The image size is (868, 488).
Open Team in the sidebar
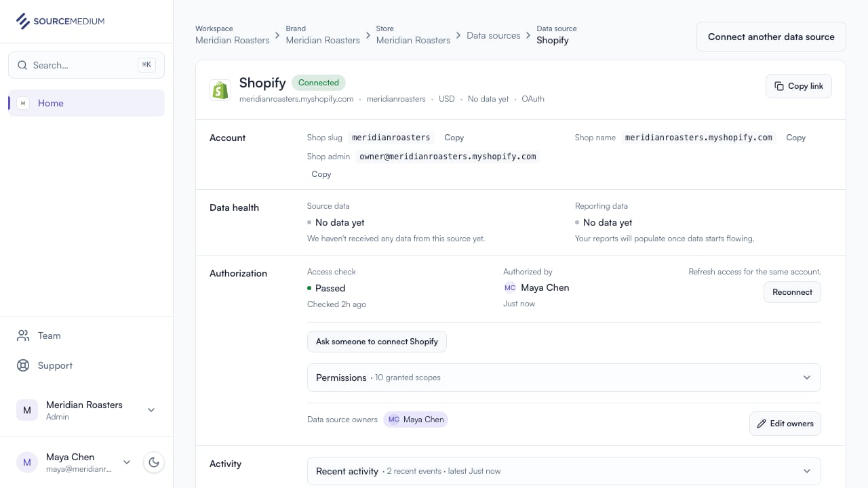pos(87,335)
